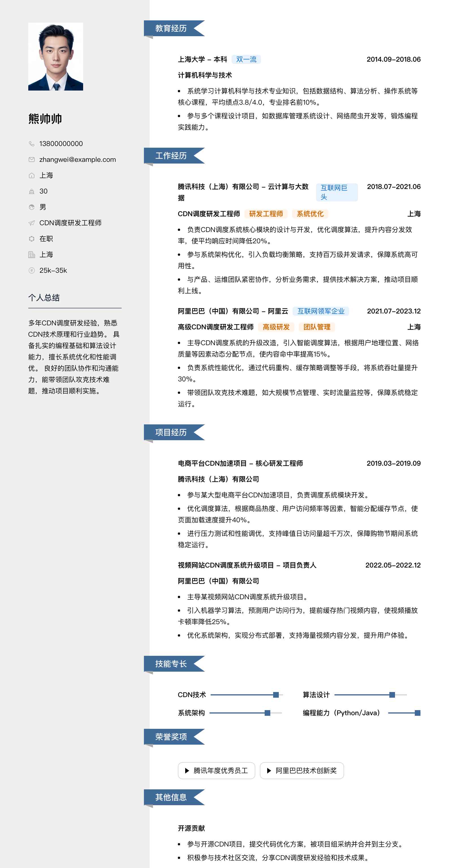Click the 互联网巨头 tag
Screen dimensions: 449x868
[x=337, y=192]
